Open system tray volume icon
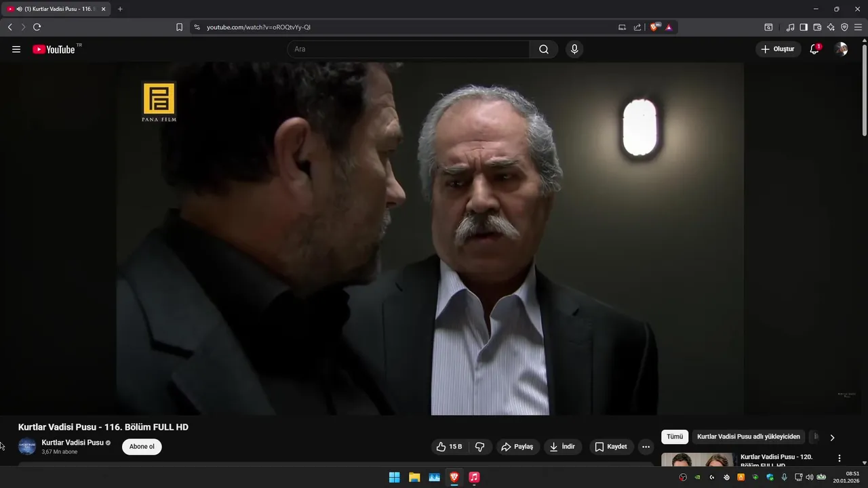 pos(809,477)
